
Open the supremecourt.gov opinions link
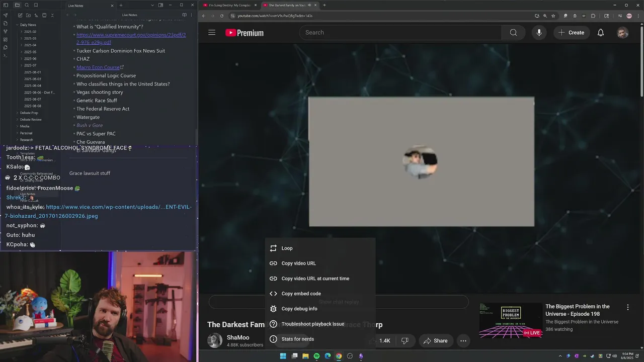pos(131,39)
